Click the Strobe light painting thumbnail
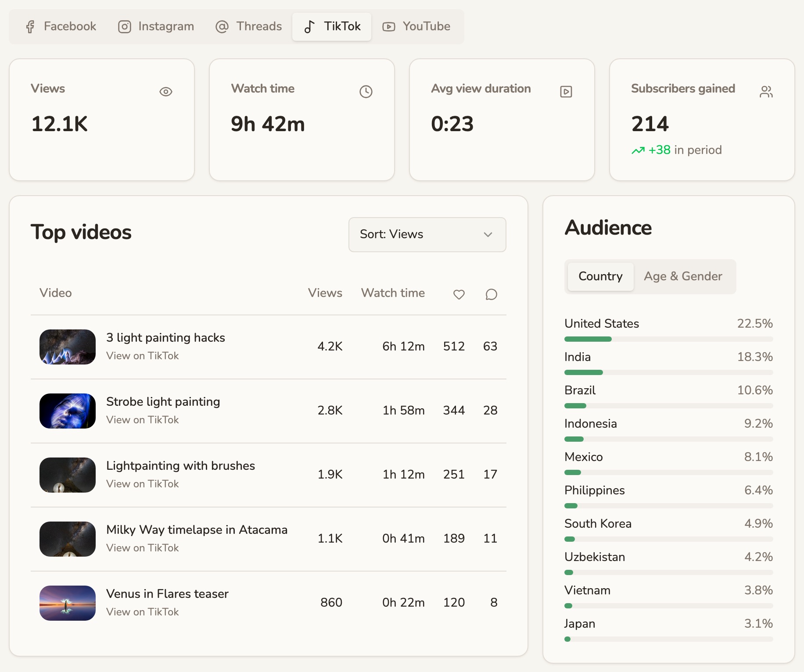This screenshot has height=672, width=804. 68,411
